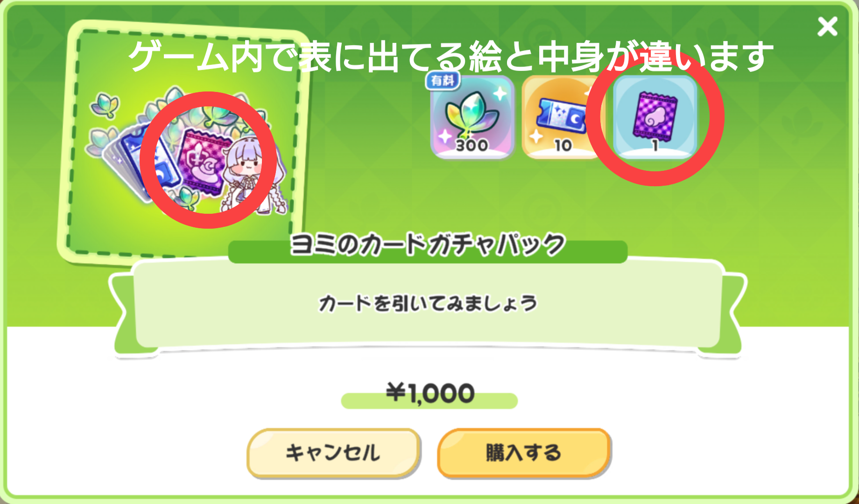This screenshot has width=859, height=504.
Task: Select the purple checkered ticket reward icon
Action: tap(655, 117)
